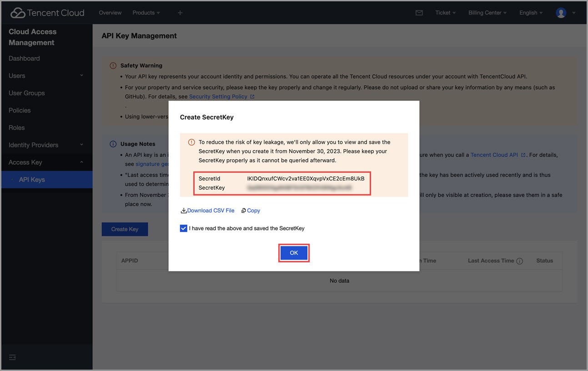Click the Last Access Time info icon
Screen dimensions: 588x371
(x=519, y=261)
